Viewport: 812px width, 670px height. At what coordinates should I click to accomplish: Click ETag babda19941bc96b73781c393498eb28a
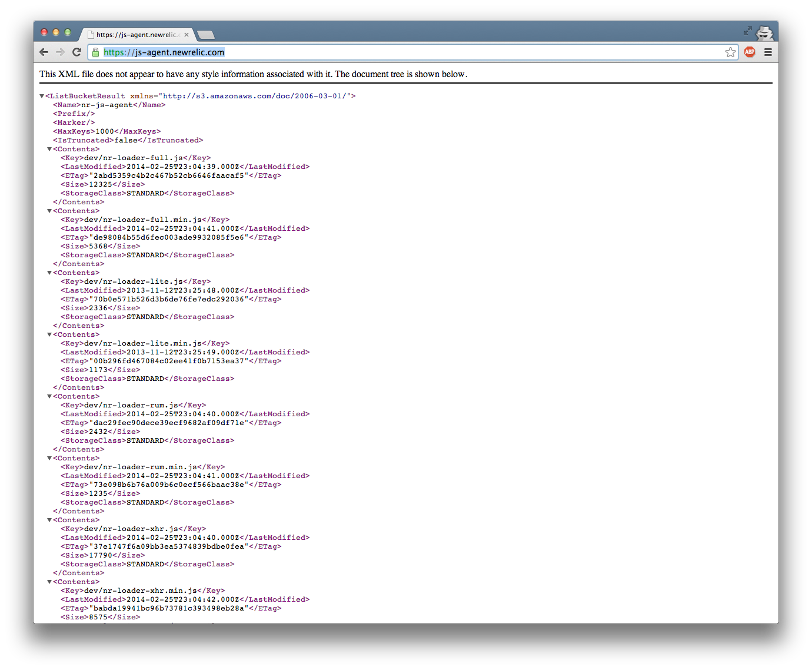pos(169,608)
